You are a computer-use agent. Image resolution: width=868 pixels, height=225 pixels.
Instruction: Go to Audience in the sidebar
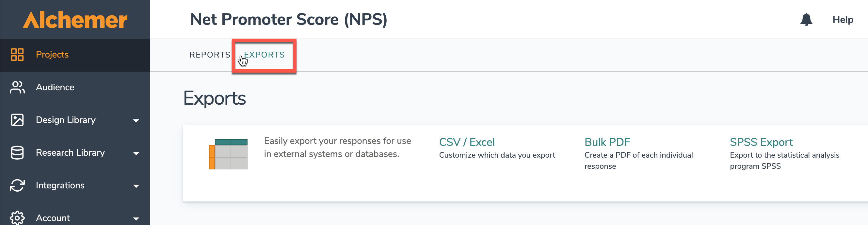click(x=55, y=87)
